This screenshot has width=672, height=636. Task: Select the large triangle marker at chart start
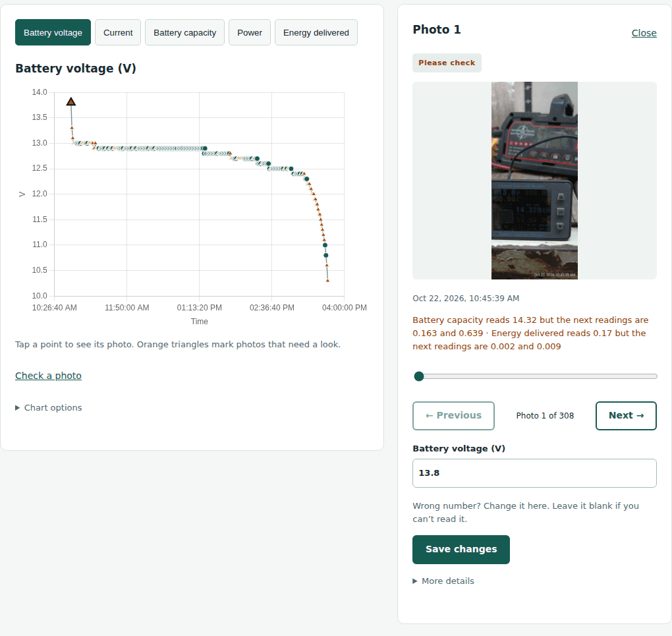point(71,101)
